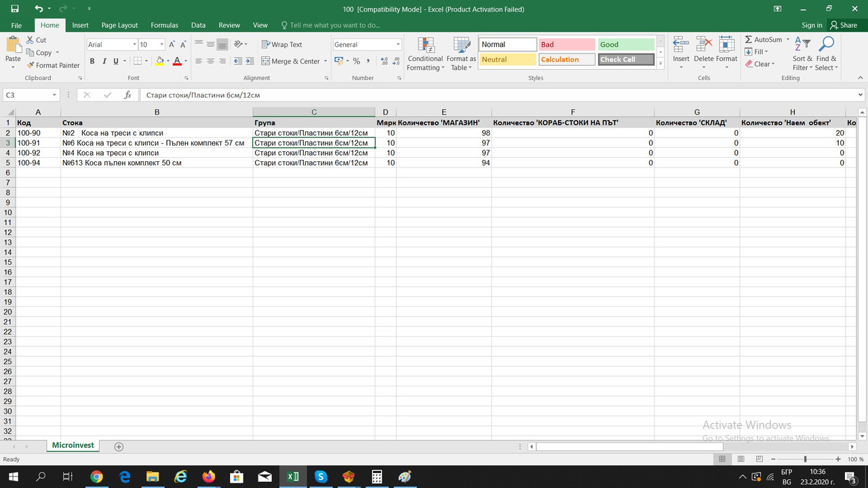The width and height of the screenshot is (868, 488).
Task: Click the Fill Color bucket icon
Action: (159, 61)
